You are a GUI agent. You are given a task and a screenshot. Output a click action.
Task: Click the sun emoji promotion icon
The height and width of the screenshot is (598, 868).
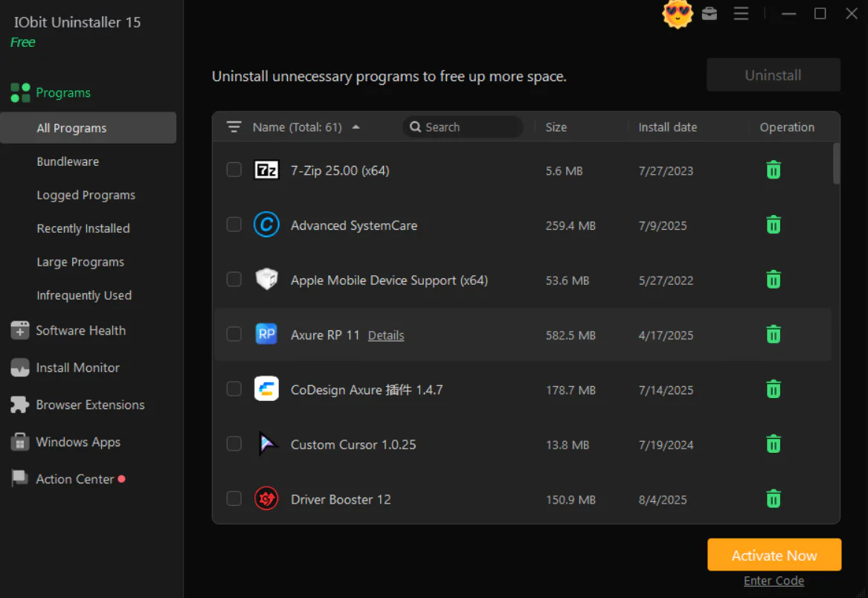(677, 13)
